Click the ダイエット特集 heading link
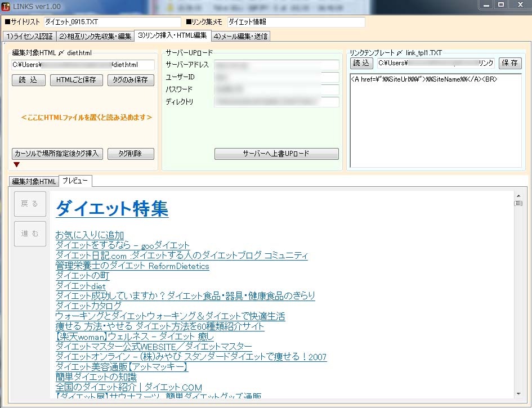Image resolution: width=532 pixels, height=408 pixels. click(x=112, y=208)
